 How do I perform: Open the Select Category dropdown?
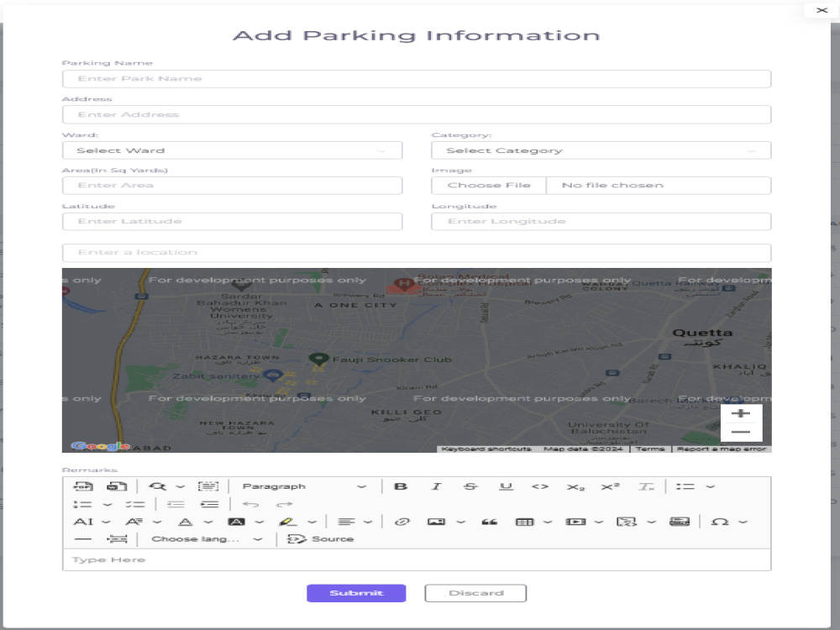pyautogui.click(x=601, y=150)
